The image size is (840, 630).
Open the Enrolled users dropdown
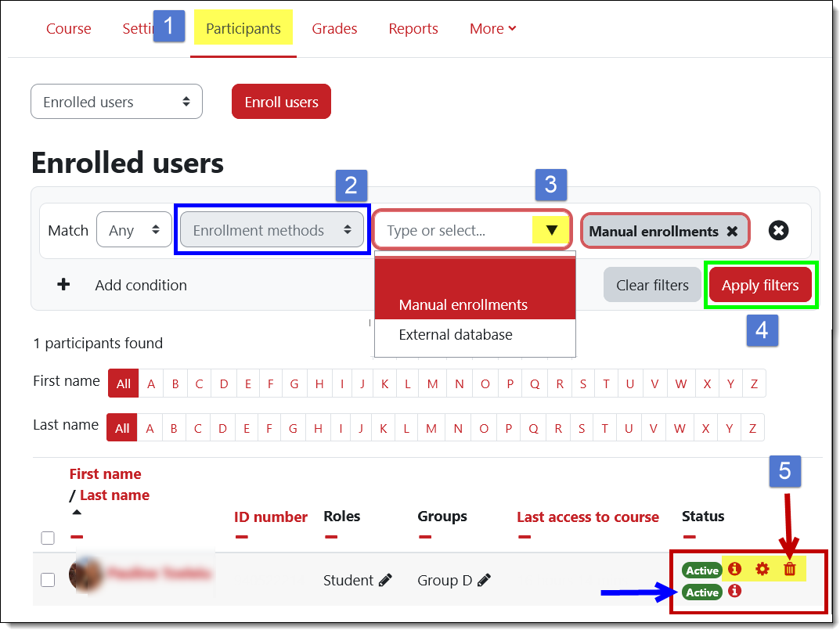pyautogui.click(x=116, y=101)
